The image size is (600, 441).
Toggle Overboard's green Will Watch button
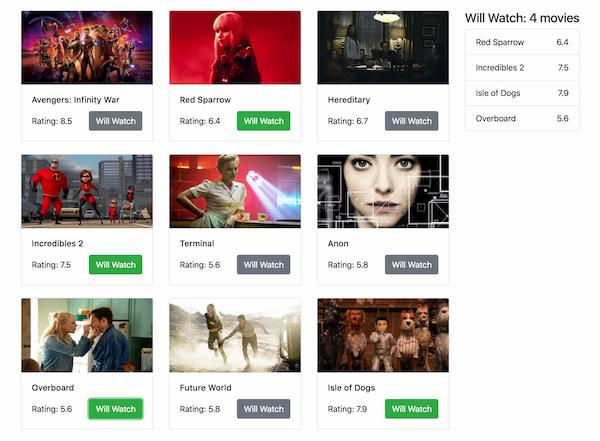click(116, 409)
